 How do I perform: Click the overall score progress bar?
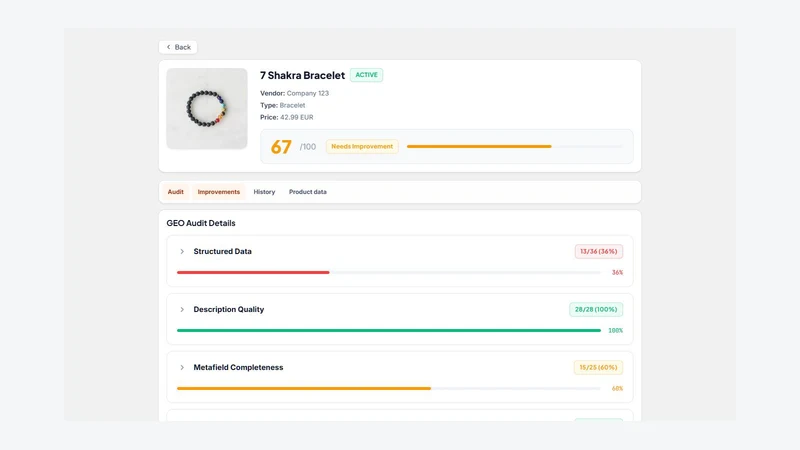pos(515,146)
